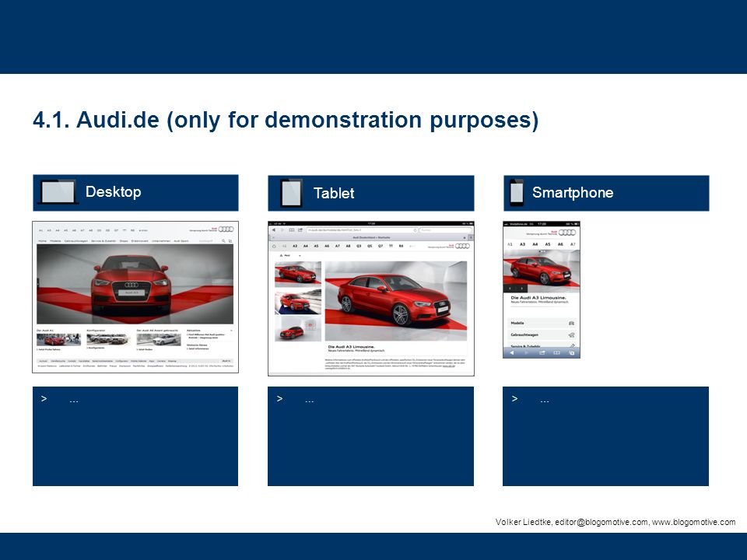Click the Der Audi A1 teaser thumbnail
Viewport: 747px width, 560px height.
58,339
